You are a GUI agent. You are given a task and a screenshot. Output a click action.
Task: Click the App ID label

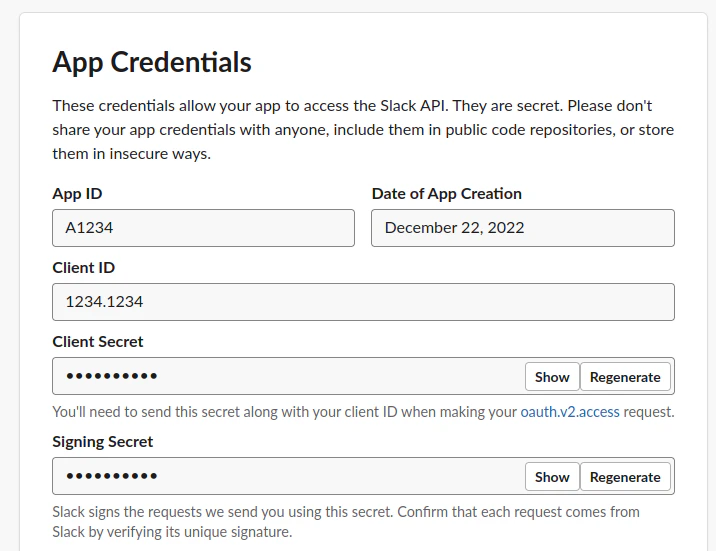77,194
